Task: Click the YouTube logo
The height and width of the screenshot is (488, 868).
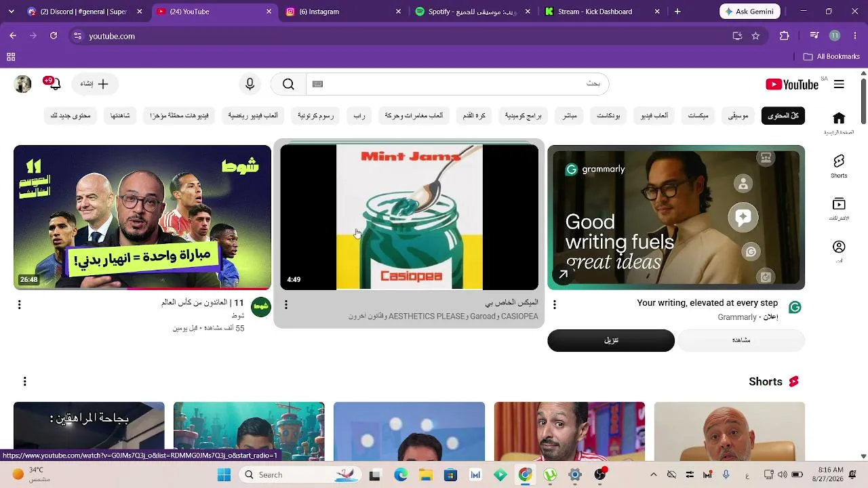Action: (792, 84)
